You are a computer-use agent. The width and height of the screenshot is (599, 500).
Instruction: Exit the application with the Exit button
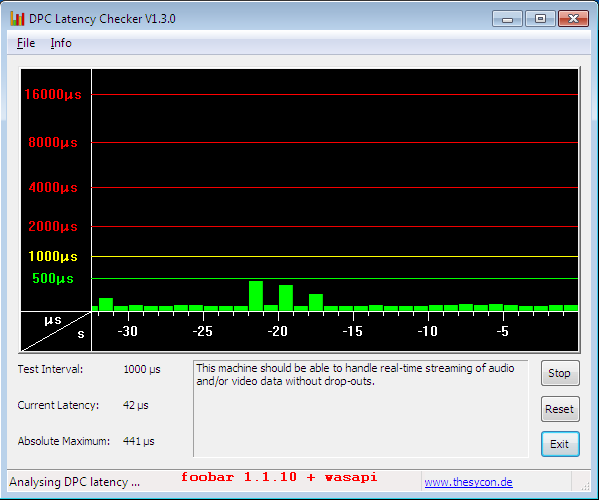coord(560,444)
